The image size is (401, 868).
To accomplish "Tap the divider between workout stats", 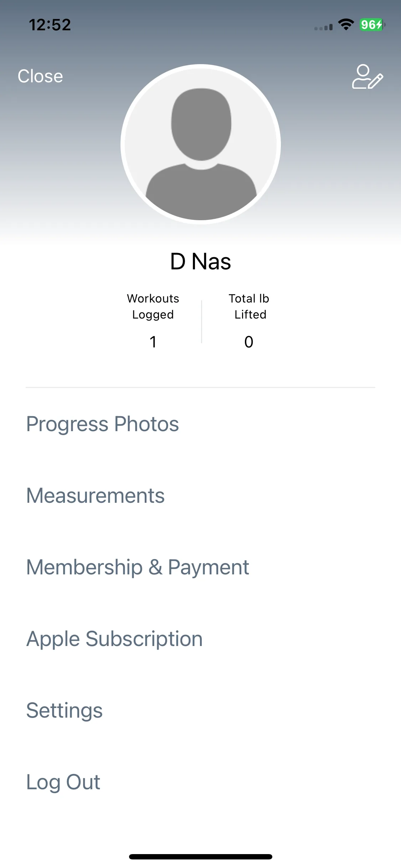I will coord(202,321).
